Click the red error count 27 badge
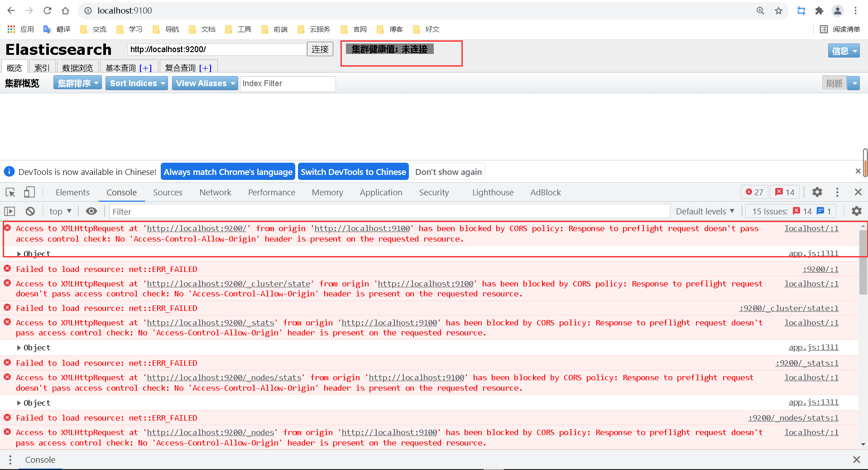Screen dimensions: 868x470 click(754, 192)
